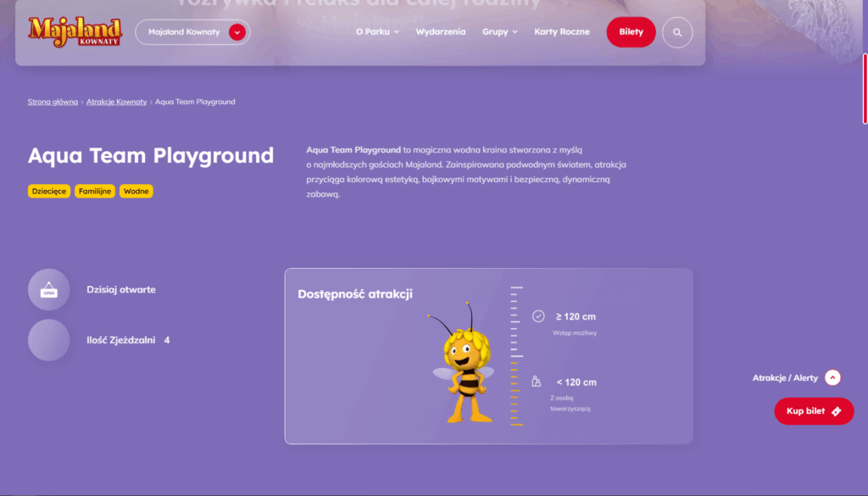
Task: Open the search magnifier icon
Action: (677, 32)
